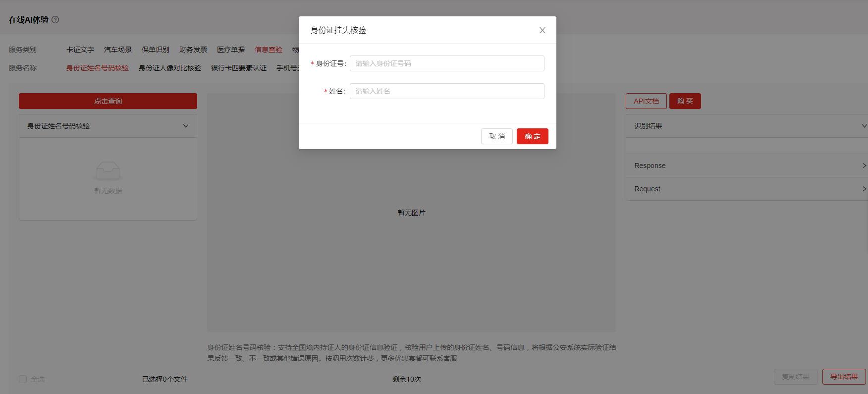Collapse the 识别结果 section chevron
Screen dimensions: 868x394
(x=864, y=126)
